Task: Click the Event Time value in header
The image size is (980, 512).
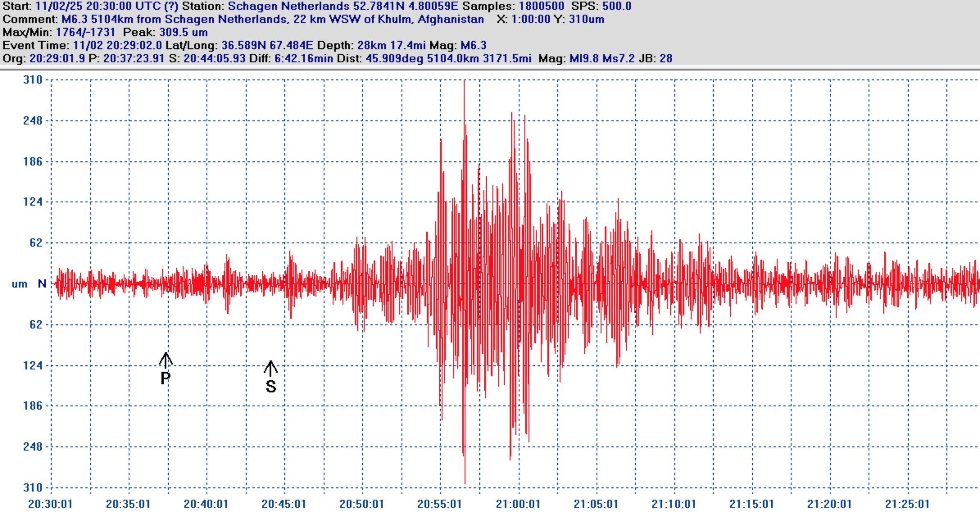Action: point(117,45)
